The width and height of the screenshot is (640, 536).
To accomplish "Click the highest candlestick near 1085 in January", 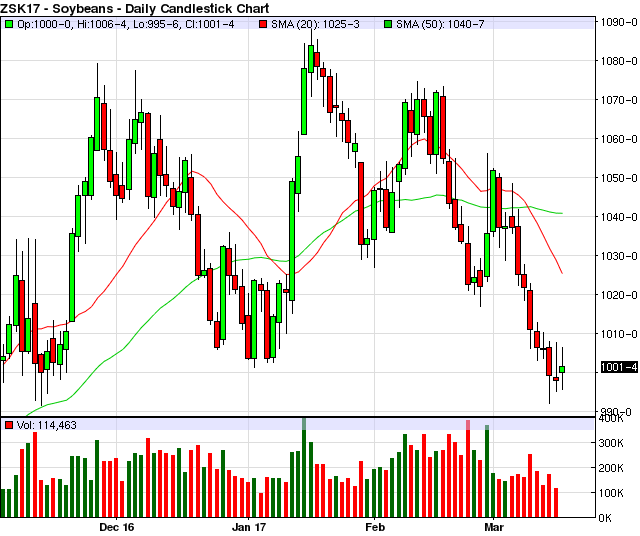I will [x=311, y=59].
